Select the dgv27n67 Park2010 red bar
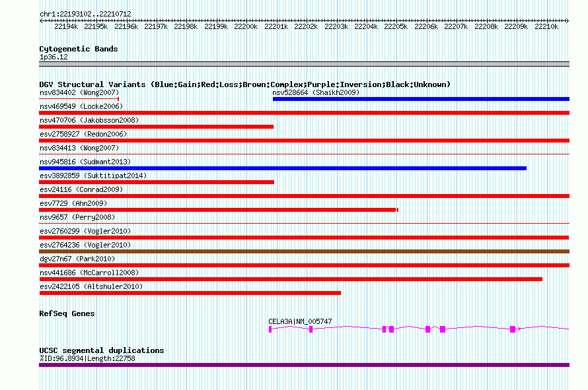This screenshot has width=588, height=390. click(x=304, y=265)
